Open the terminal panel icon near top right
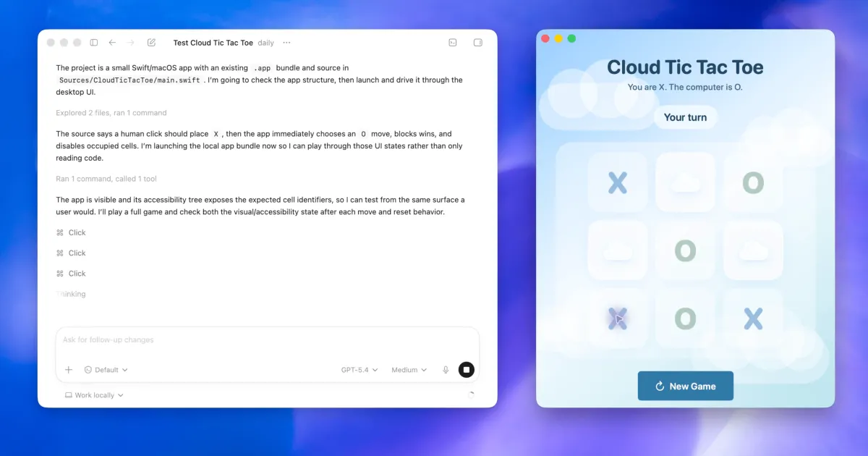Viewport: 868px width, 456px height. point(453,43)
